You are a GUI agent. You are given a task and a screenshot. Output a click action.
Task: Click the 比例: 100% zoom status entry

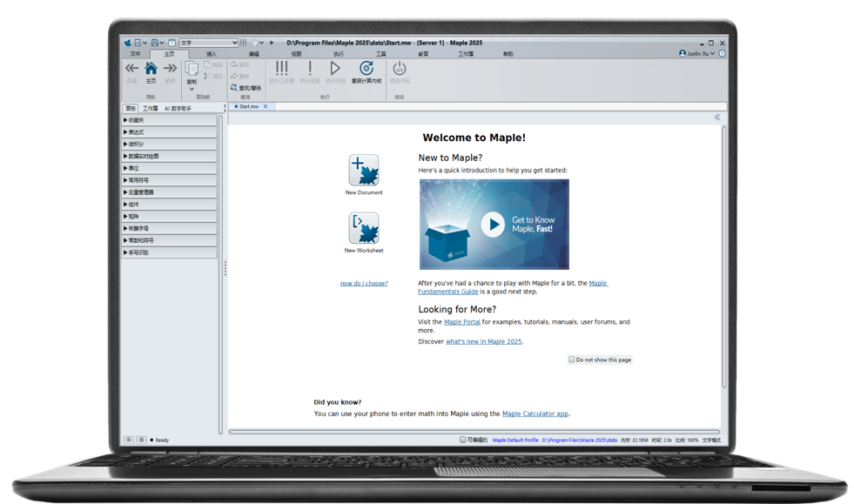[687, 440]
